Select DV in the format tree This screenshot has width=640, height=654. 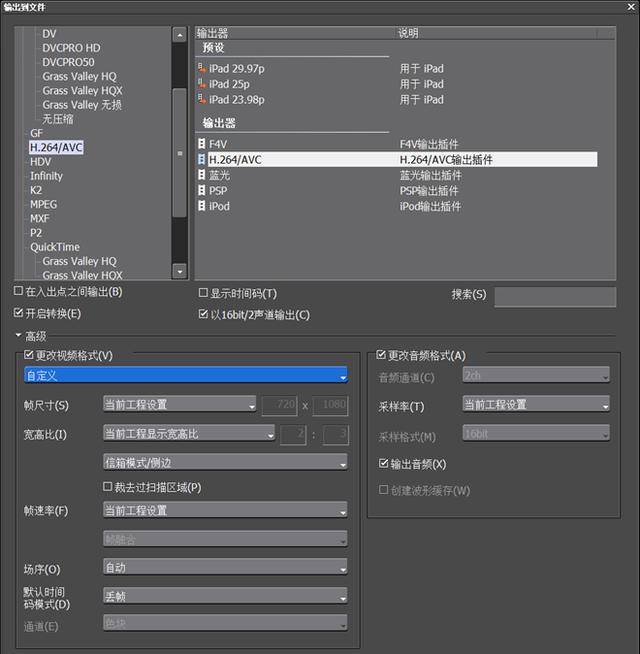click(49, 34)
